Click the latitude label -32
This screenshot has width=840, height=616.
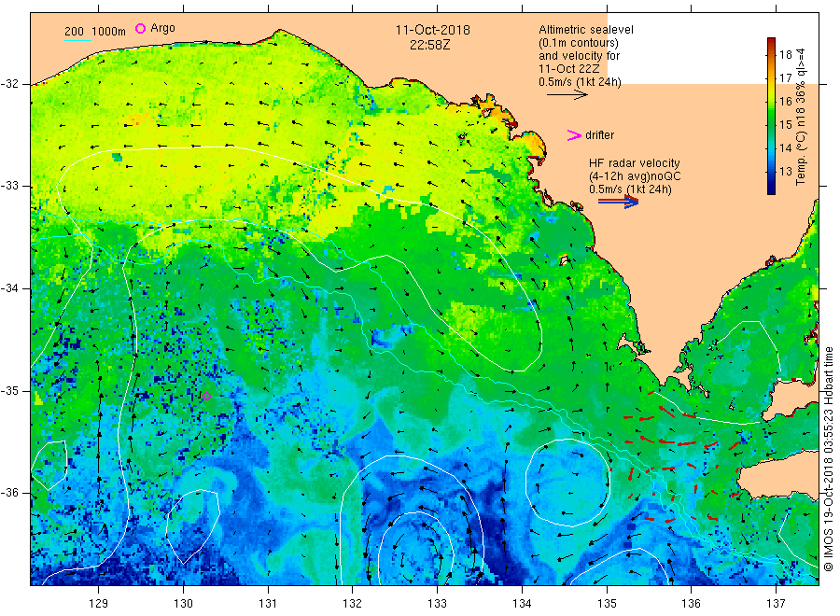pyautogui.click(x=9, y=84)
